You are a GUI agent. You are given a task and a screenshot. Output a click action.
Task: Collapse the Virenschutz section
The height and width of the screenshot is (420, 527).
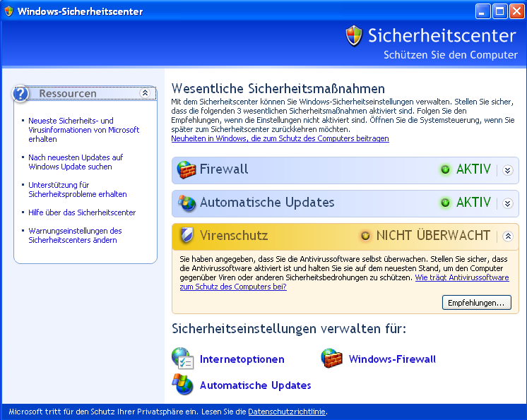pos(507,236)
